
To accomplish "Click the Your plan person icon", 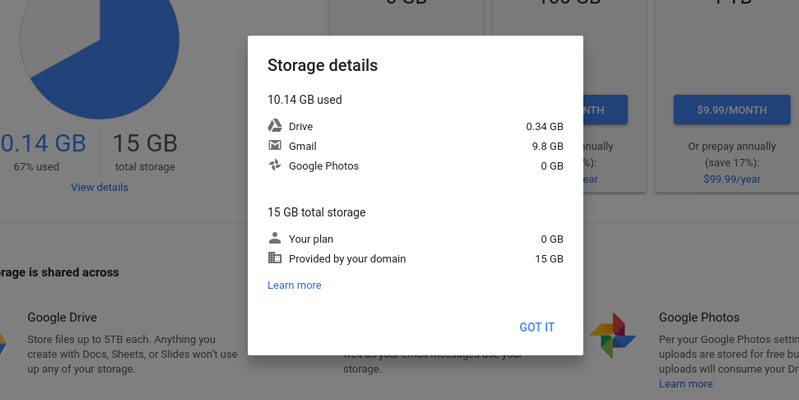I will pos(275,237).
